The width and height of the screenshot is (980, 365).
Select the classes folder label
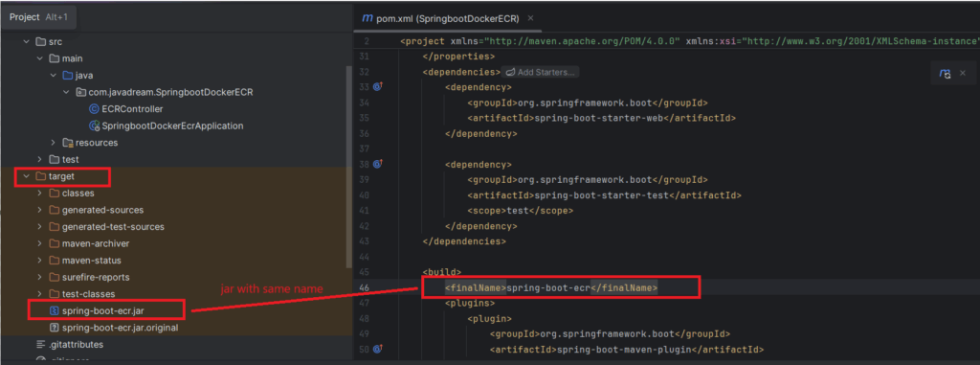pyautogui.click(x=78, y=193)
